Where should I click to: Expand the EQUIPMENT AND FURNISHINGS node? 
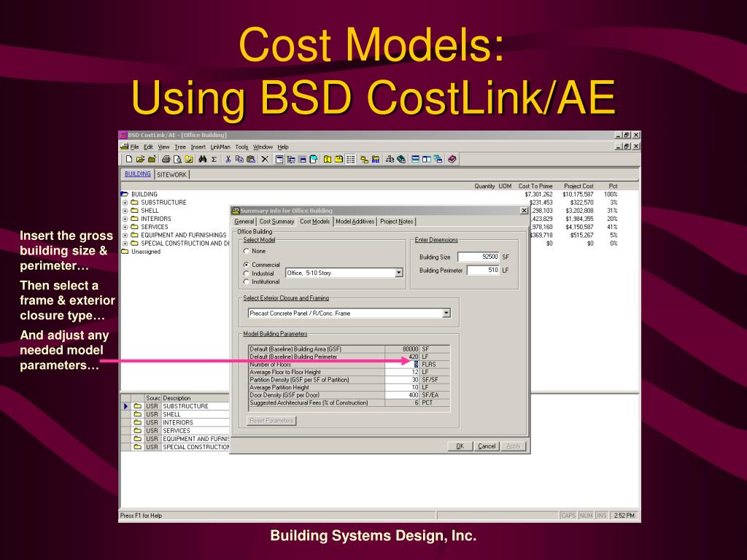click(125, 235)
